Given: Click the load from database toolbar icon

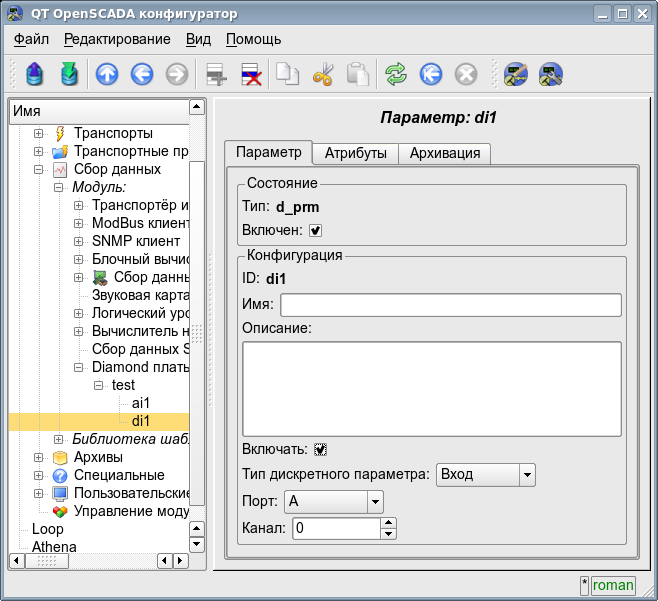Looking at the screenshot, I should click(x=35, y=74).
